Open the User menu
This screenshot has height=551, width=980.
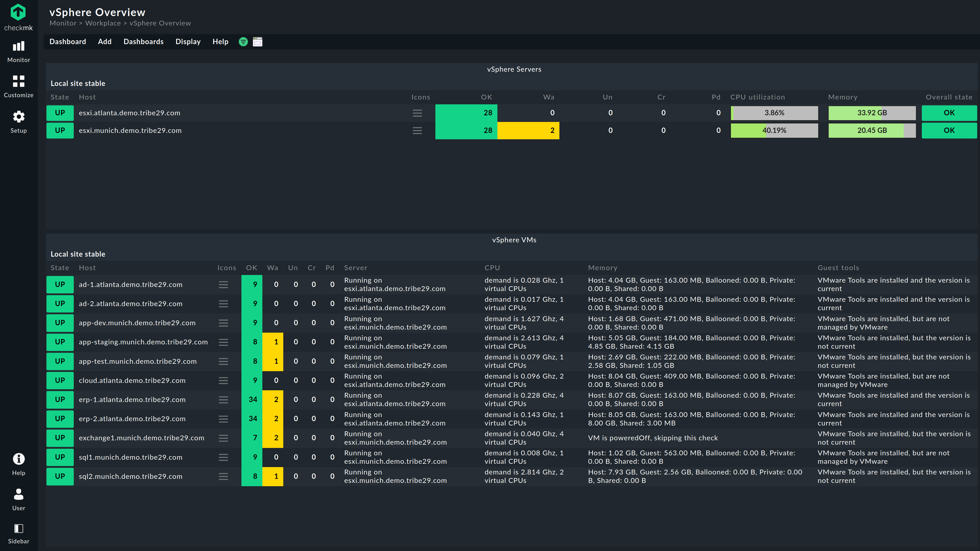tap(19, 500)
